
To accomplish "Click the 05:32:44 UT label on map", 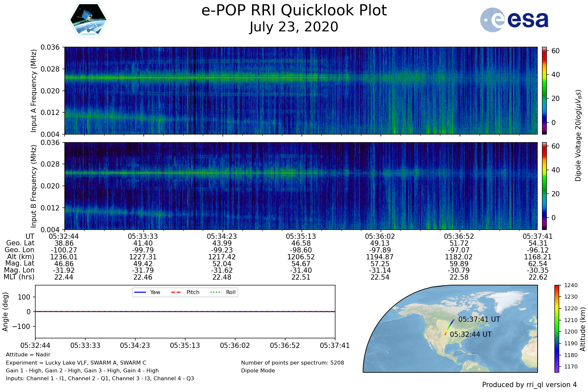I will [x=470, y=335].
